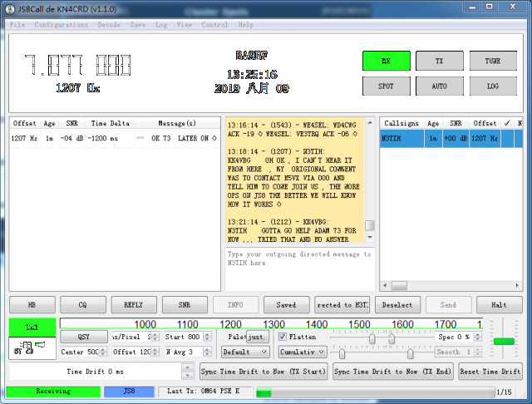Screen dimensions: 532x404
Task: Click Sync Time Drift to Now (TX Start)
Action: [x=264, y=372]
